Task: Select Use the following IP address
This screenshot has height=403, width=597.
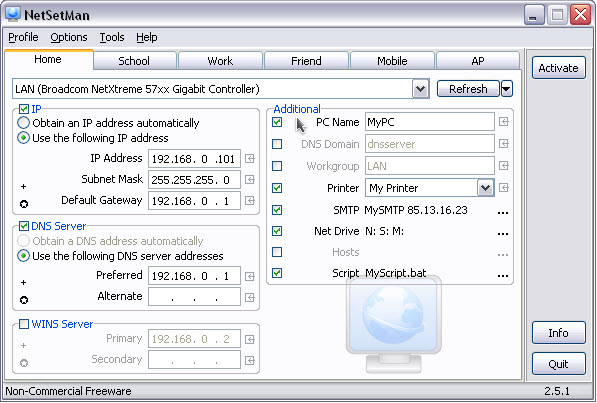Action: [93, 138]
